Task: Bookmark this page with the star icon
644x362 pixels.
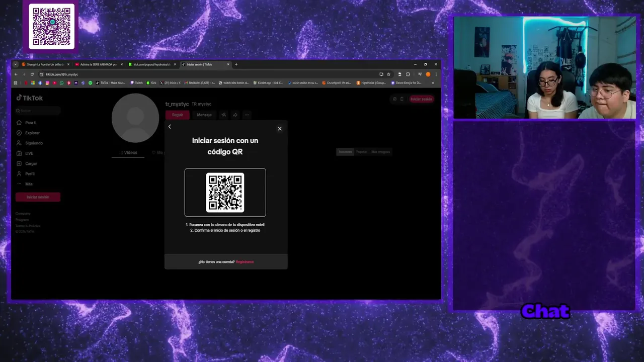Action: coord(388,74)
